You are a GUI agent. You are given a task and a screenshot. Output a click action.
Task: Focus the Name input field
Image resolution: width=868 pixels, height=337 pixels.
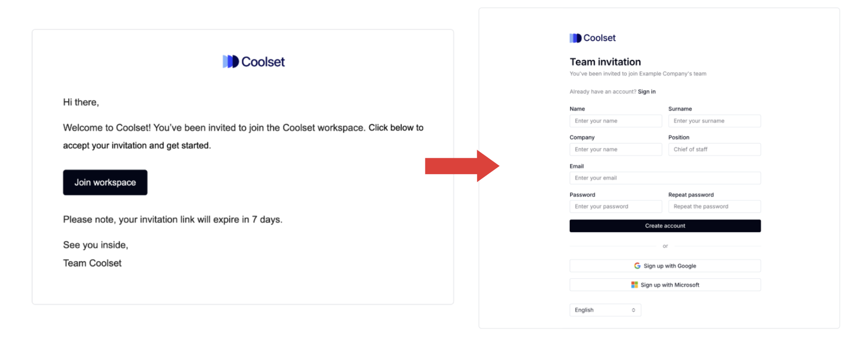click(x=615, y=121)
